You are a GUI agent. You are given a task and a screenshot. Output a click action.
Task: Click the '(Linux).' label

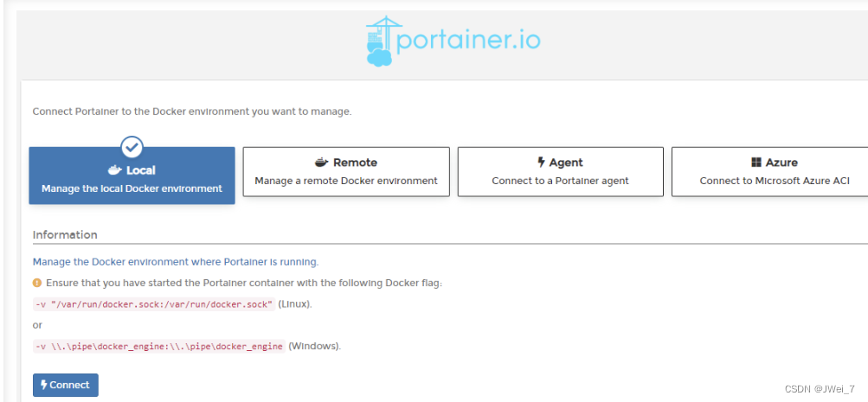(x=295, y=304)
